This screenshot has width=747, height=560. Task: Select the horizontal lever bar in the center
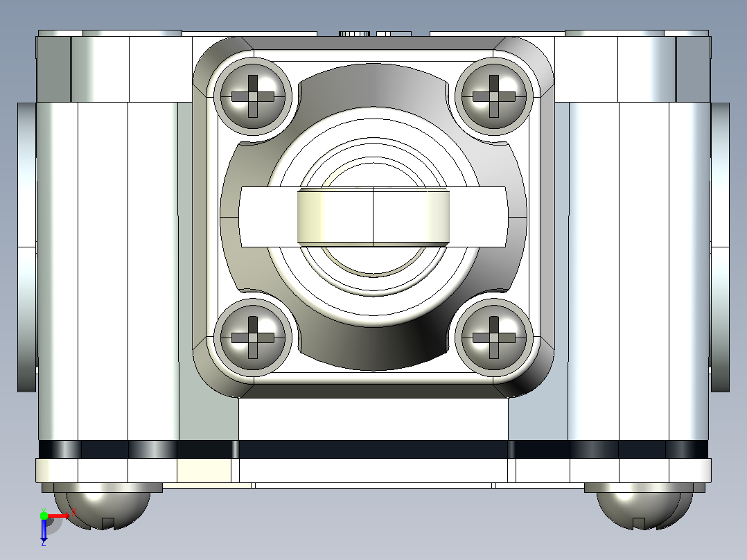click(373, 217)
